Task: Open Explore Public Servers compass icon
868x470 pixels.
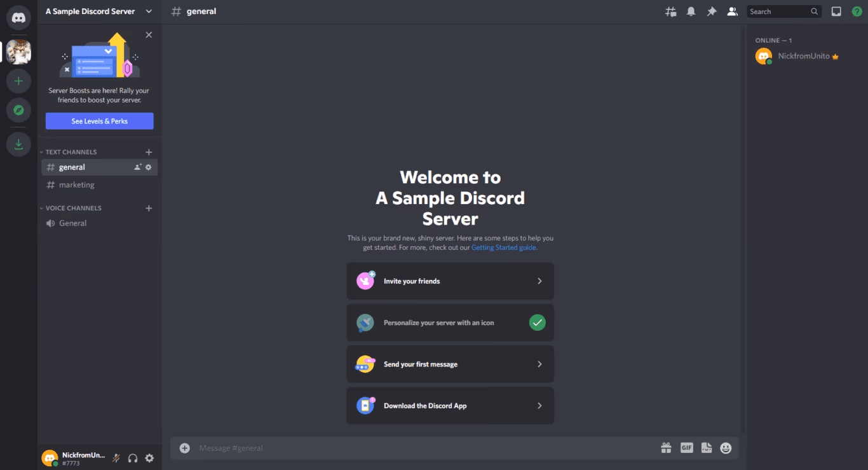Action: (x=18, y=110)
